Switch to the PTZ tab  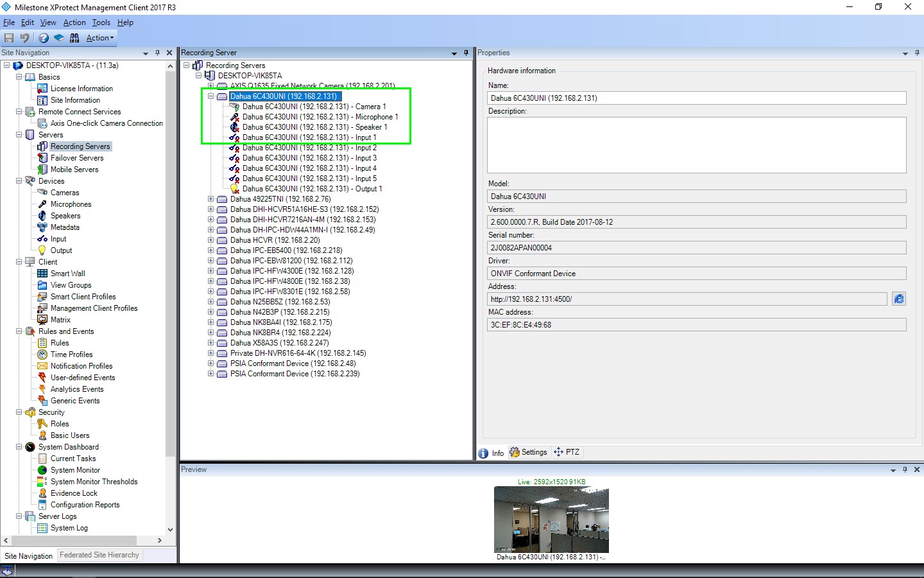click(567, 452)
